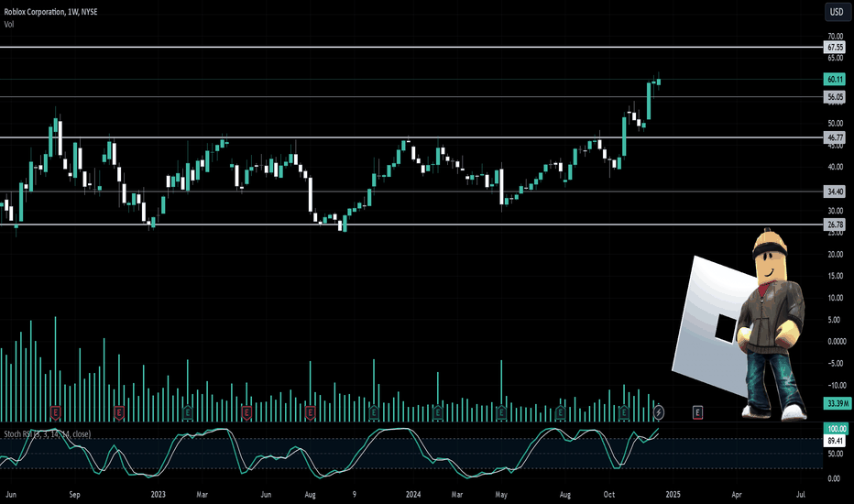854x504 pixels.
Task: Click the Oct label on the time axis
Action: (609, 495)
